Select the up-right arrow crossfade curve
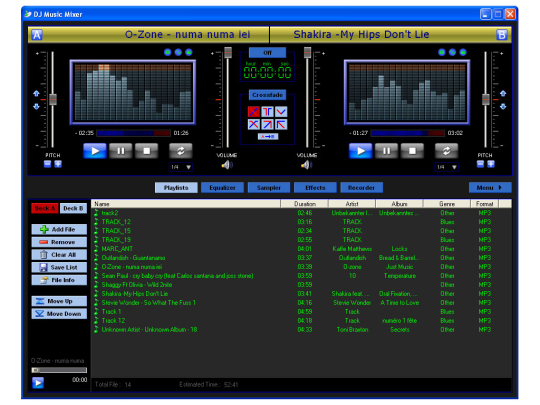Viewport: 540px width, 405px height. click(268, 124)
